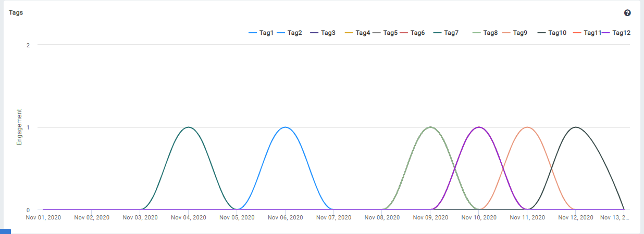This screenshot has width=644, height=234.
Task: Click the Nov 01, 2020 axis label
Action: [x=43, y=217]
